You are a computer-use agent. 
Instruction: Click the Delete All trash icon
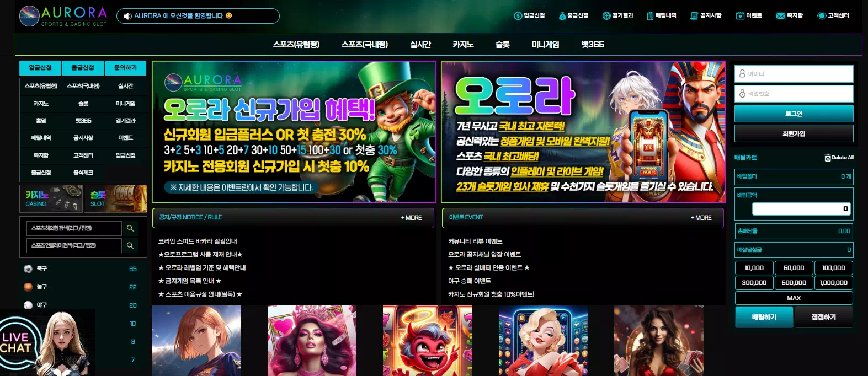pos(827,158)
